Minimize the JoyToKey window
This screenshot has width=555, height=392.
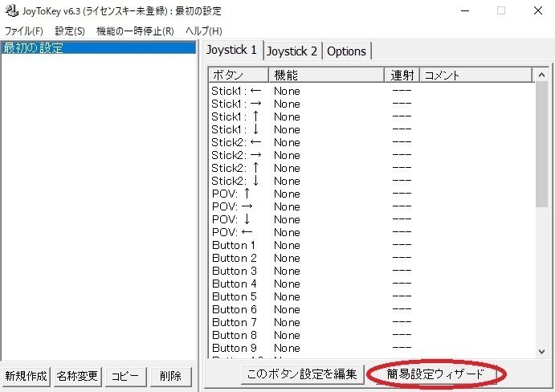pos(465,10)
